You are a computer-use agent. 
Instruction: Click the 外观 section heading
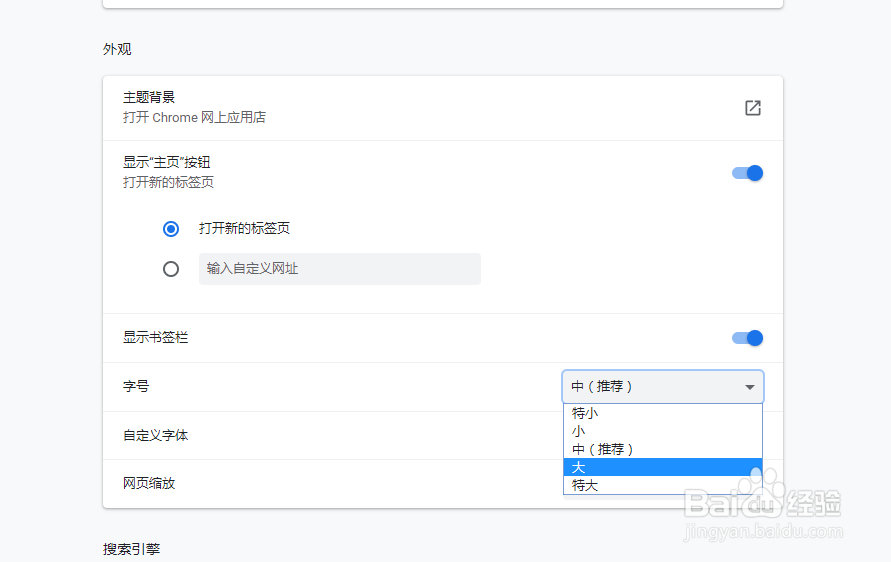coord(117,49)
